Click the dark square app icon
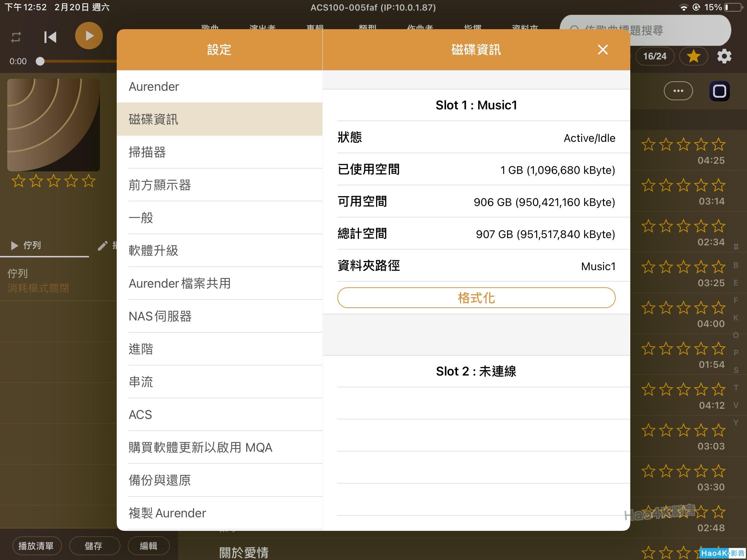This screenshot has height=560, width=747. coord(719,91)
